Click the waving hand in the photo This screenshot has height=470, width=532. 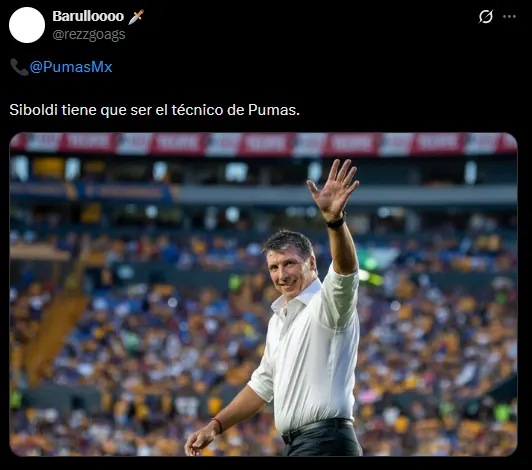[334, 188]
